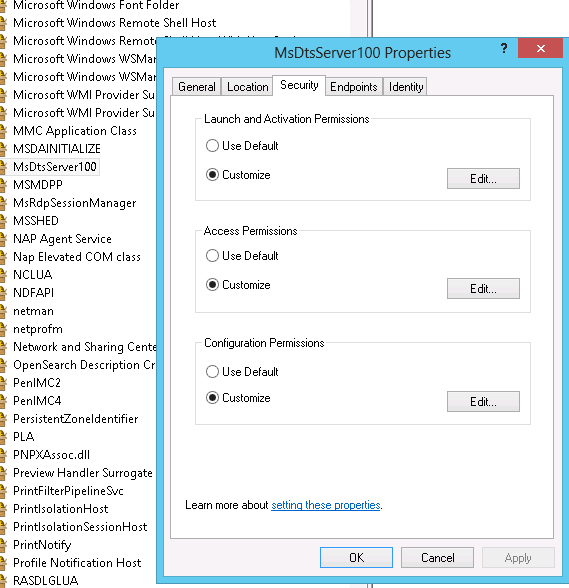569x588 pixels.
Task: Confirm the dialog with OK
Action: (x=356, y=558)
